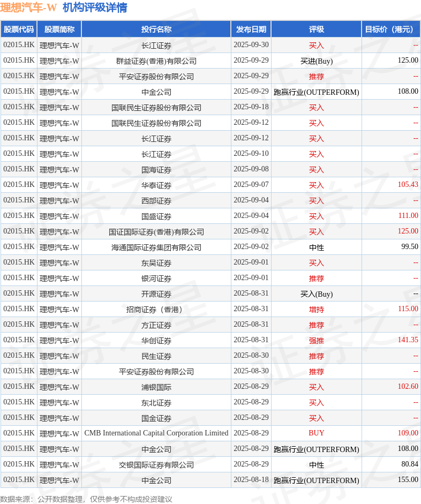Viewport: 421px width, 504px height.
Task: Click the 理想汽车-W title text
Action: (x=28, y=7)
